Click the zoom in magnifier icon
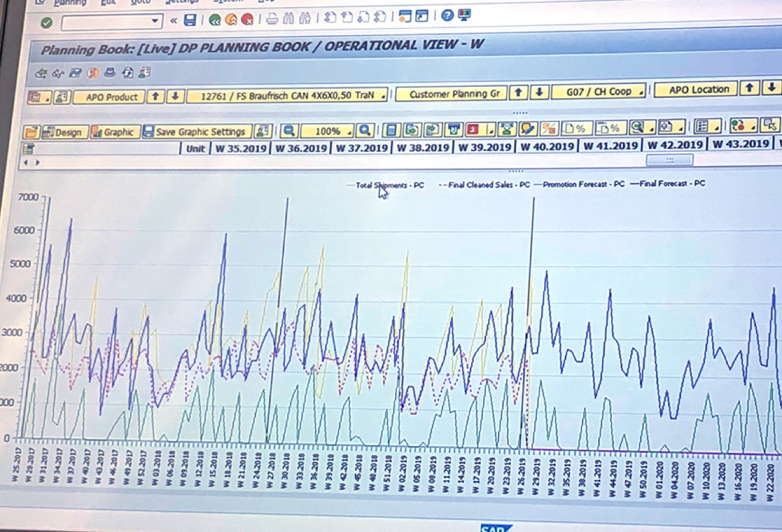This screenshot has width=782, height=532. click(365, 130)
